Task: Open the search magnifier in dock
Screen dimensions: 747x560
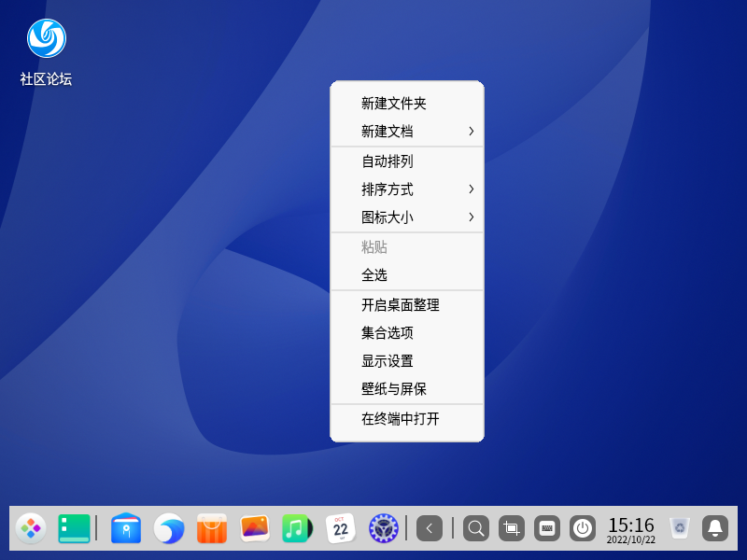Action: tap(476, 528)
